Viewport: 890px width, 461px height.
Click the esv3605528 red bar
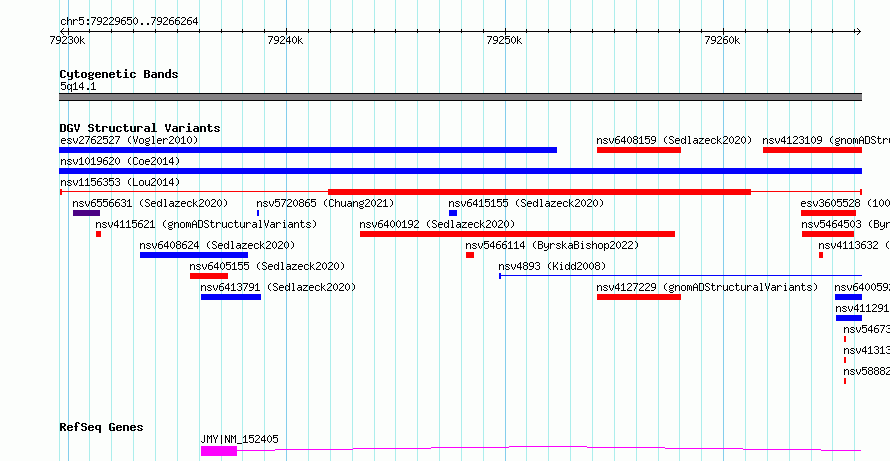[828, 213]
